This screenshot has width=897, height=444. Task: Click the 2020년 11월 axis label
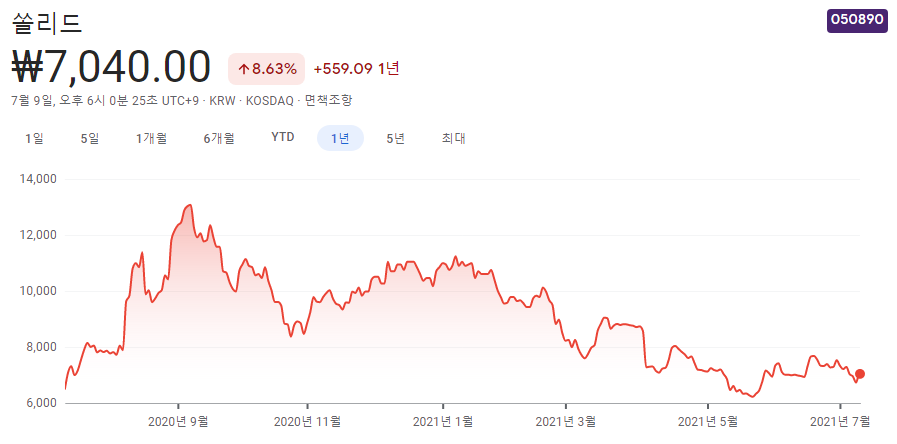pos(308,422)
